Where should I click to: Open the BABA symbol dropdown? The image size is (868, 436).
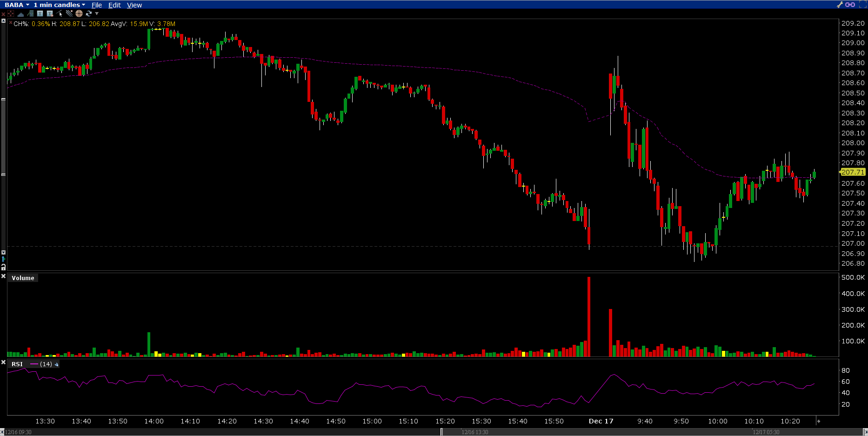click(17, 5)
